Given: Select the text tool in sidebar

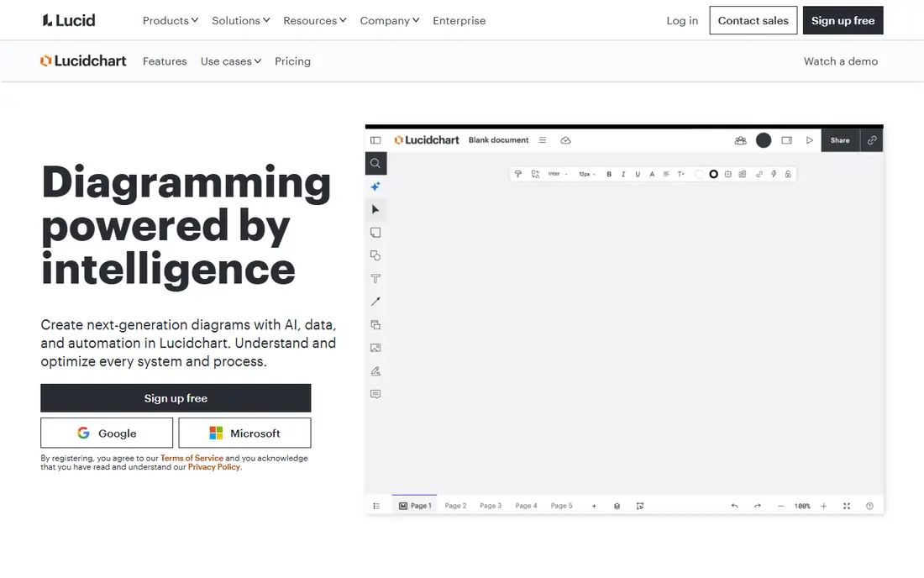Looking at the screenshot, I should [x=375, y=279].
